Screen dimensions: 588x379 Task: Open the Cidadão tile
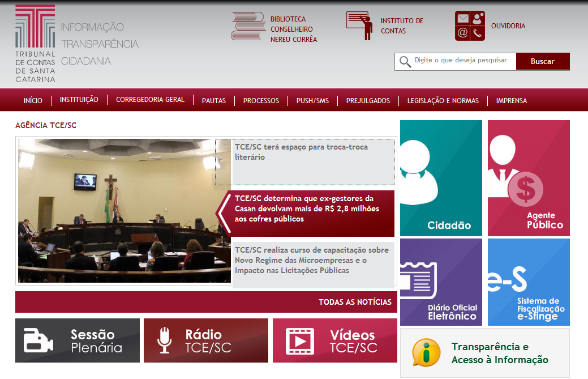point(441,178)
